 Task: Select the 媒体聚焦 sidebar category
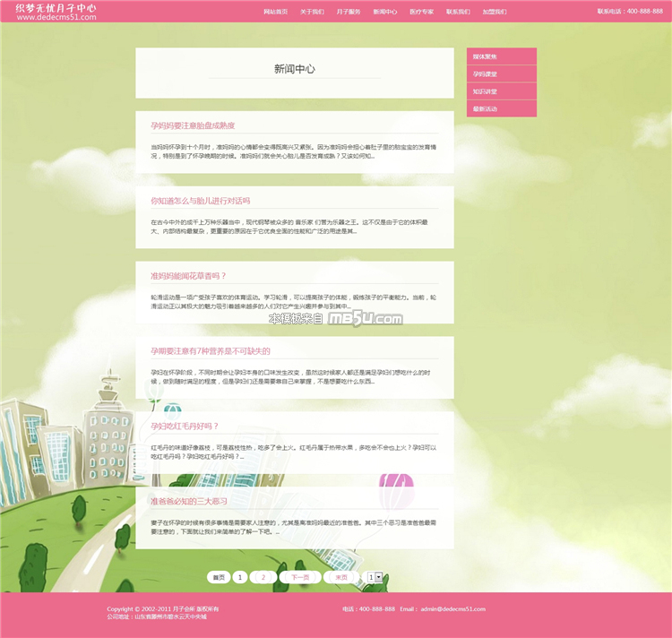(501, 56)
